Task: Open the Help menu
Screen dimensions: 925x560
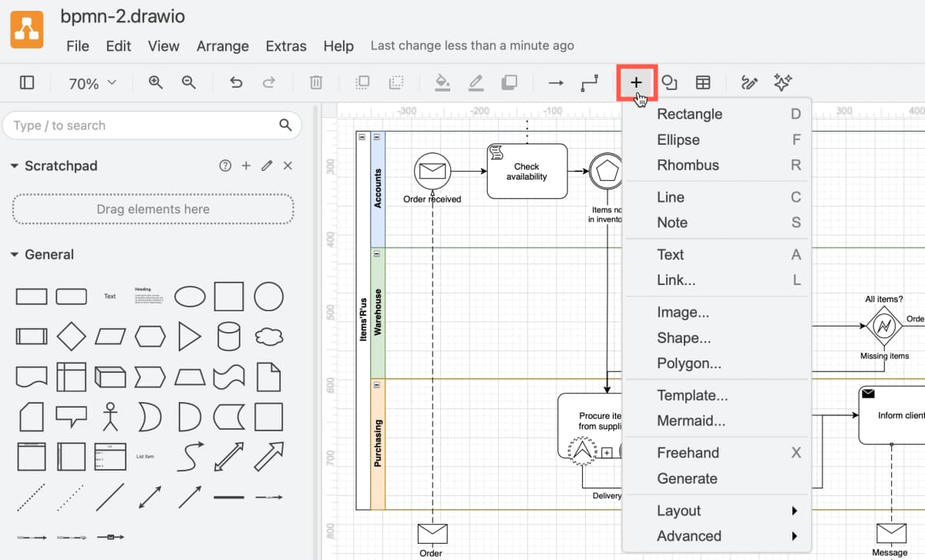Action: pyautogui.click(x=338, y=46)
